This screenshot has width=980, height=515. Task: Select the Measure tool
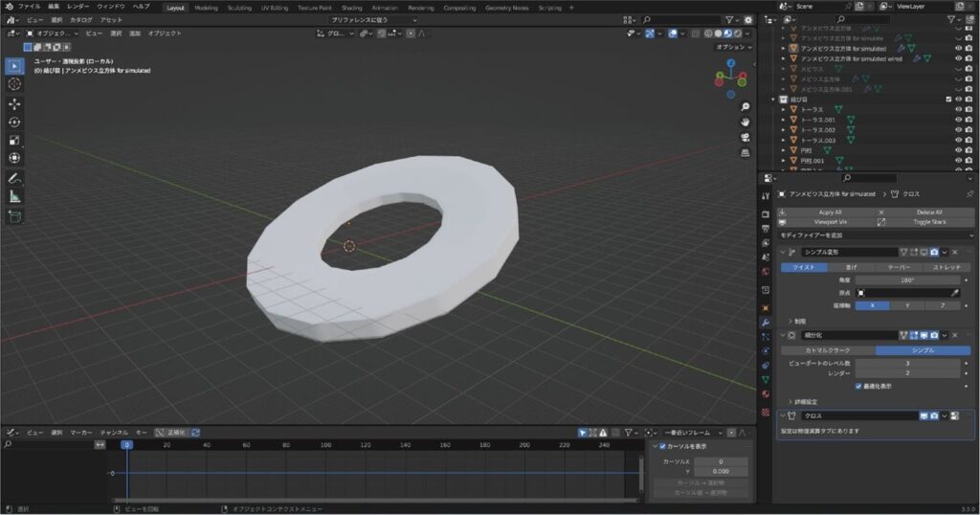[x=14, y=197]
